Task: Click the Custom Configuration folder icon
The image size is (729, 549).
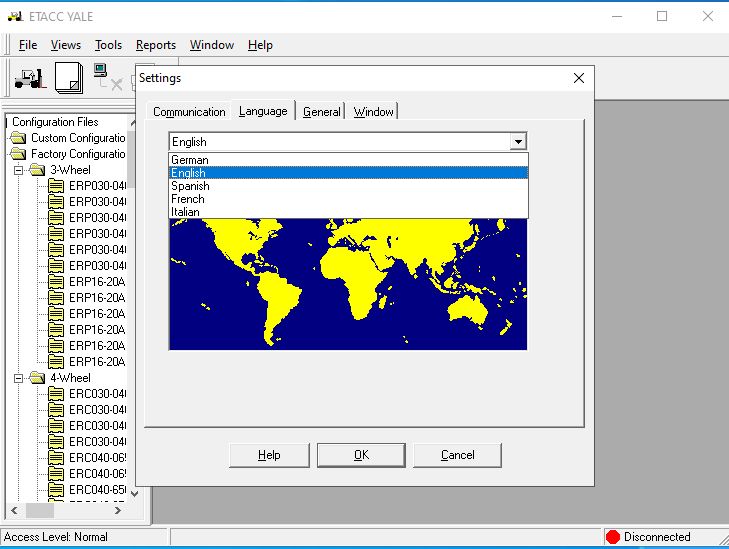Action: tap(18, 138)
